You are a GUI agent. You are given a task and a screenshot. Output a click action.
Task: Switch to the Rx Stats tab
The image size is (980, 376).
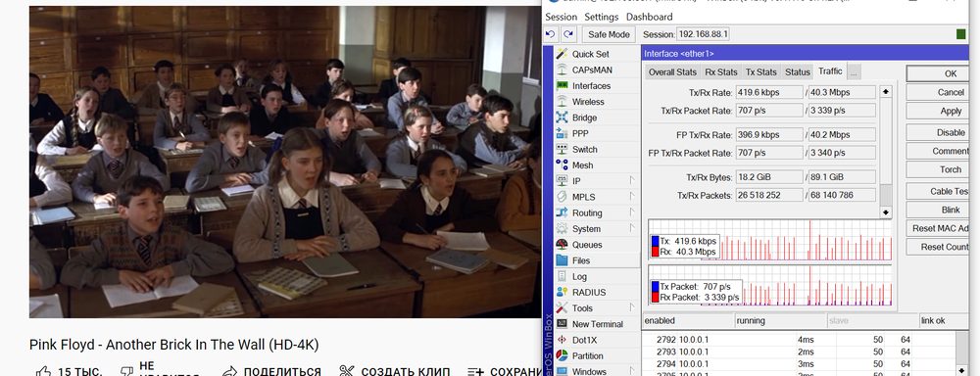720,71
